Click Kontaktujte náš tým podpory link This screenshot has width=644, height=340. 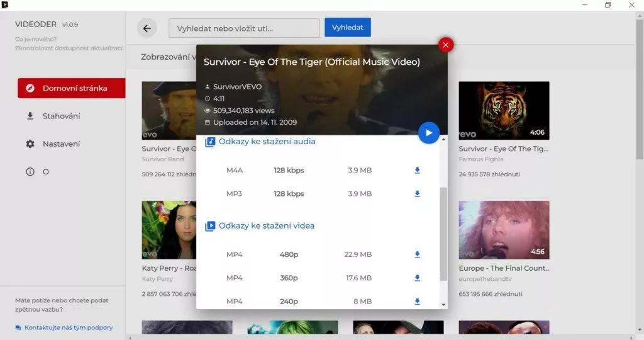(68, 327)
